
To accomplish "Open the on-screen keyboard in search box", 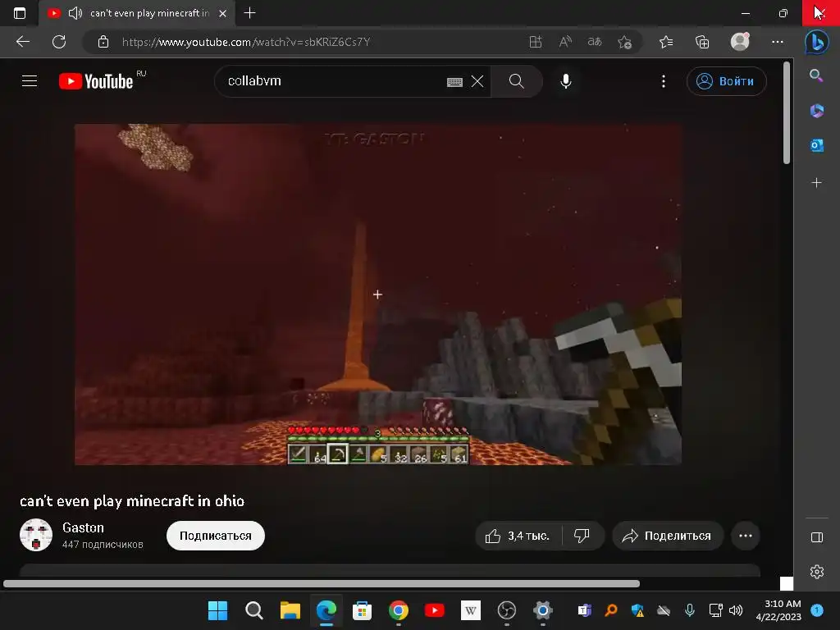I will [454, 82].
